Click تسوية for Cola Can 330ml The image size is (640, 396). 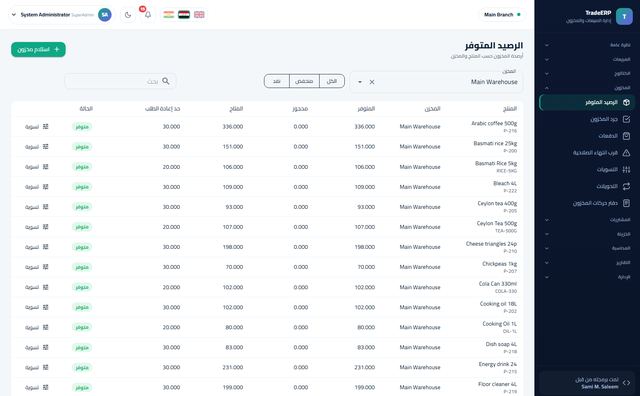click(36, 287)
